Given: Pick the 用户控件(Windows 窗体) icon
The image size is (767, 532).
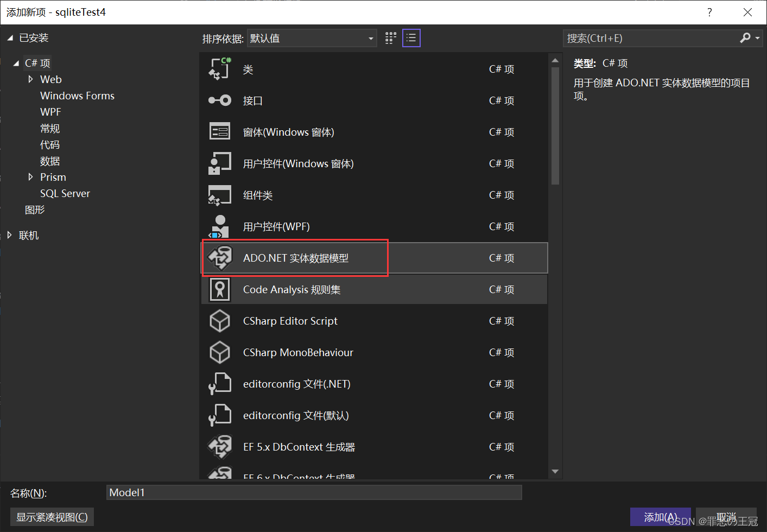Looking at the screenshot, I should click(x=220, y=163).
